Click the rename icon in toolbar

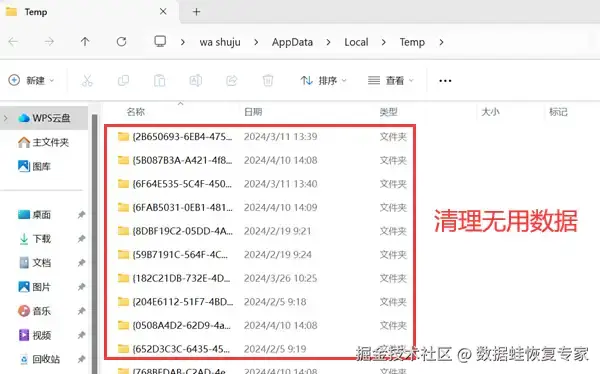pos(196,80)
